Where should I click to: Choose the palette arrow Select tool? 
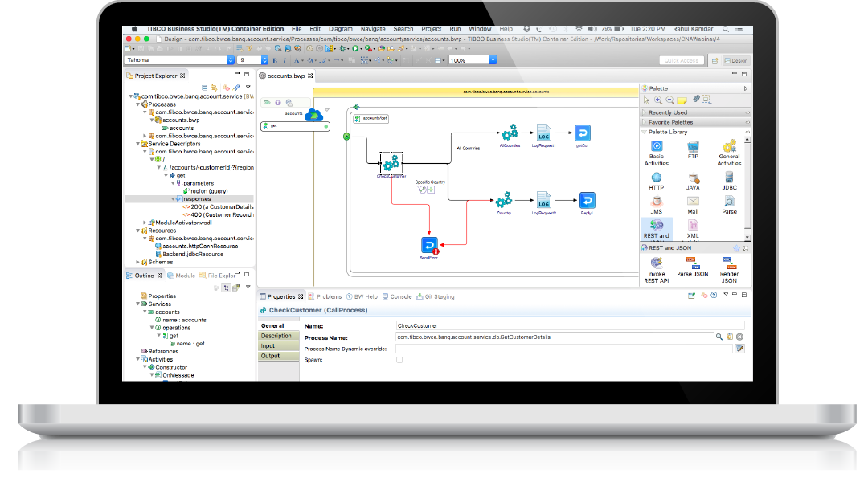click(646, 100)
